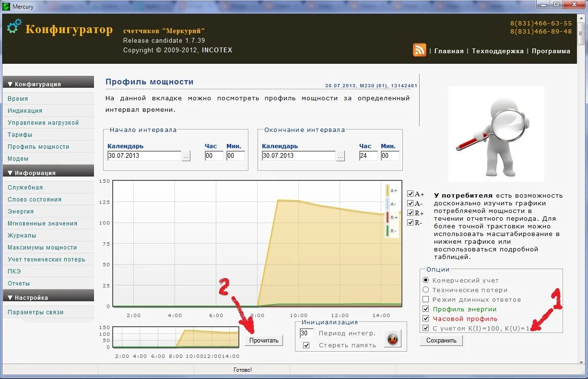Click the gears logo beside Конфигуратор
Screen dimensions: 588x379
point(14,26)
